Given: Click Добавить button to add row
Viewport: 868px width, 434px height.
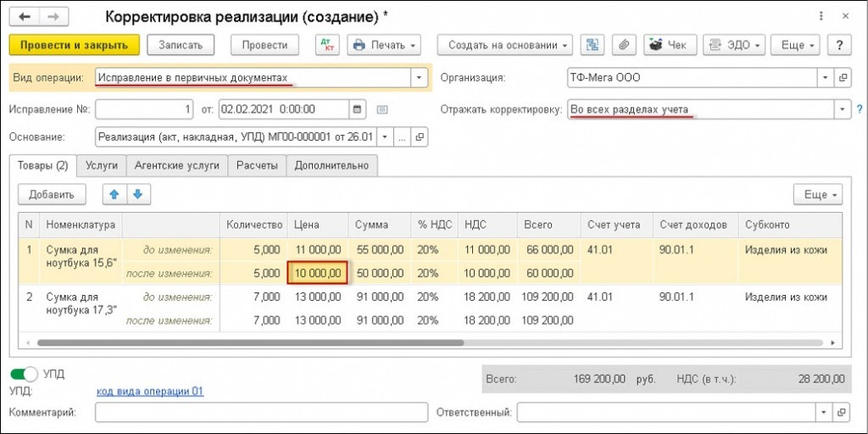Looking at the screenshot, I should point(52,194).
